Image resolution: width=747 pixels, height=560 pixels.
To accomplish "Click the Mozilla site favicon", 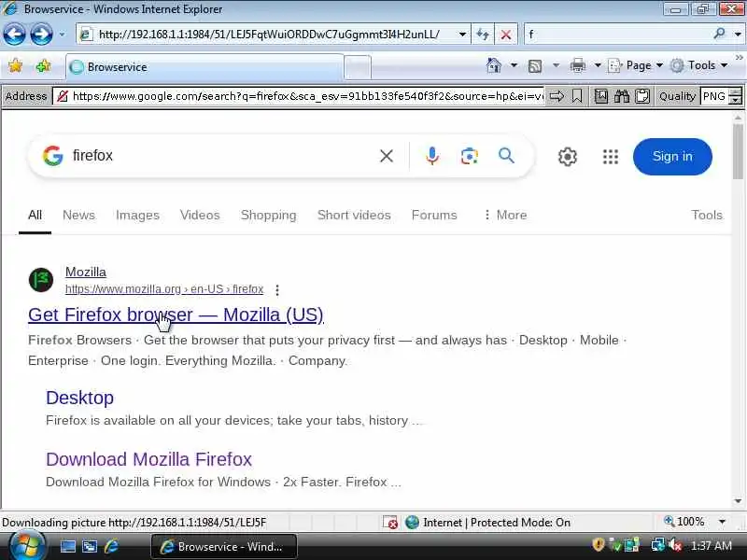I will pos(41,280).
